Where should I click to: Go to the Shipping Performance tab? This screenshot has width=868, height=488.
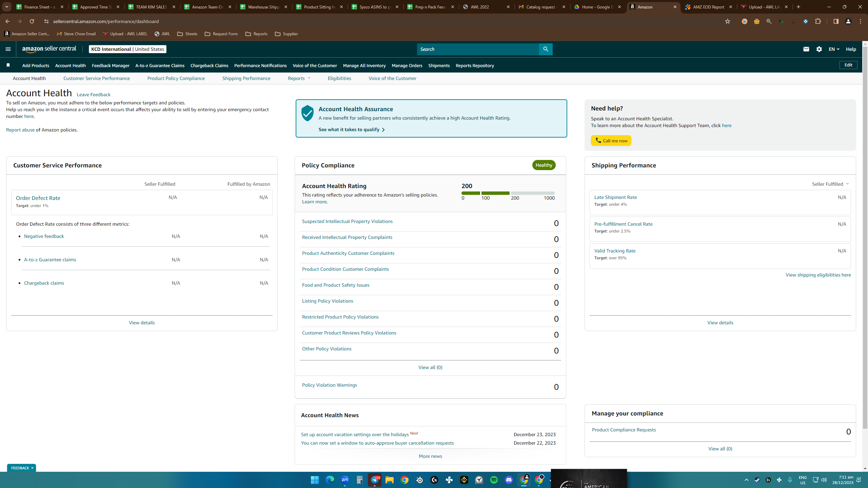click(x=246, y=78)
